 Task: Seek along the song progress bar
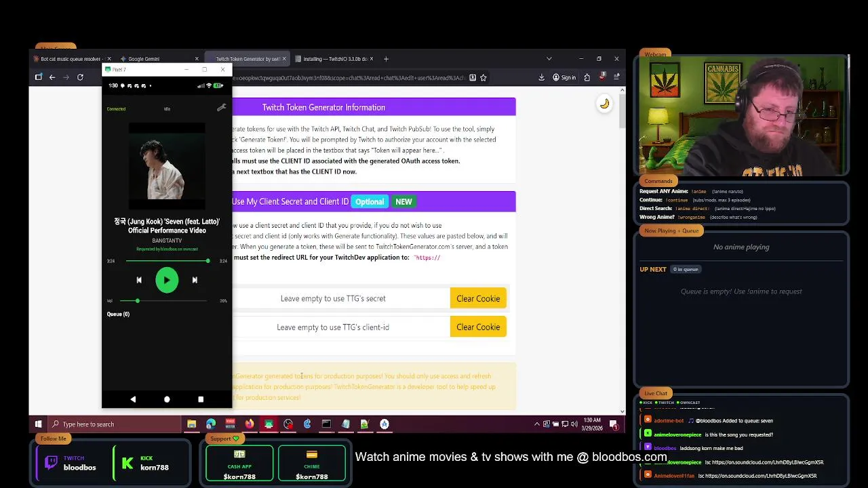167,261
